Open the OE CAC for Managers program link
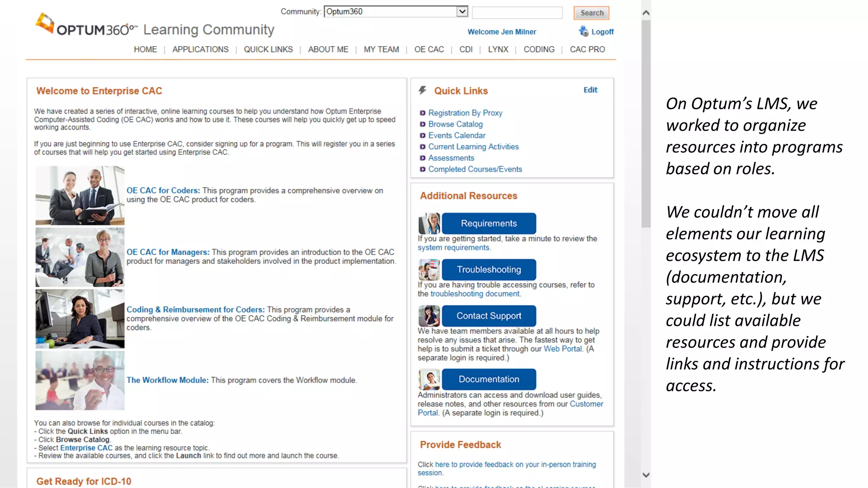Image resolution: width=868 pixels, height=488 pixels. [x=168, y=252]
